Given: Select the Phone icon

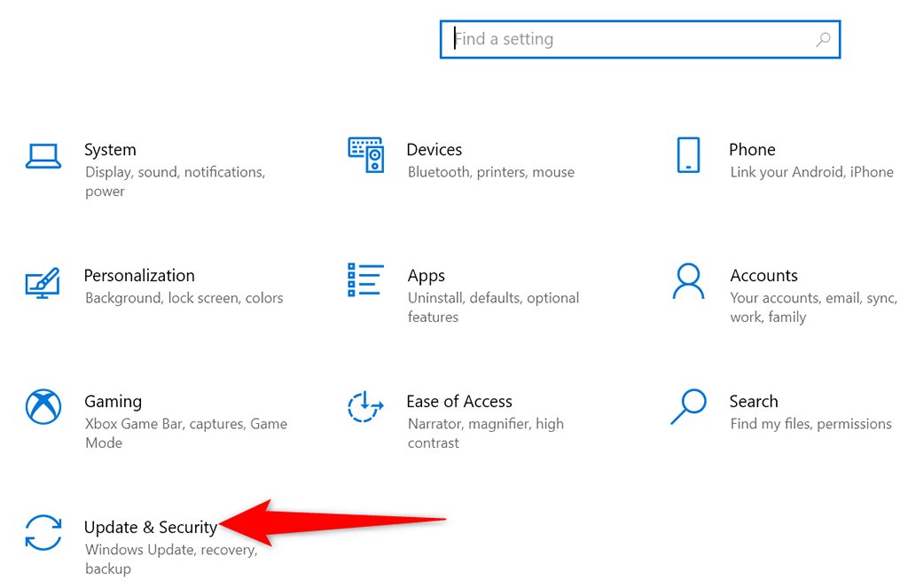Looking at the screenshot, I should (x=687, y=155).
